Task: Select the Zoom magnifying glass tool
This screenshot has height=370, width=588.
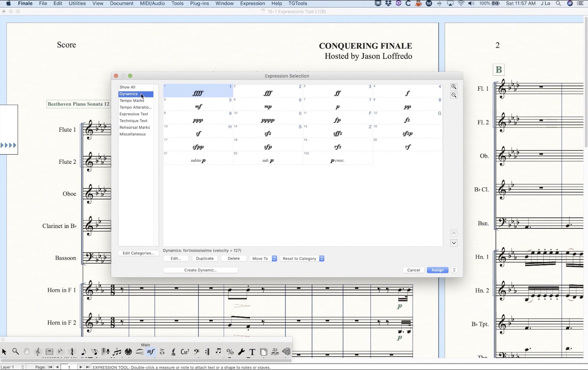Action: click(15, 352)
